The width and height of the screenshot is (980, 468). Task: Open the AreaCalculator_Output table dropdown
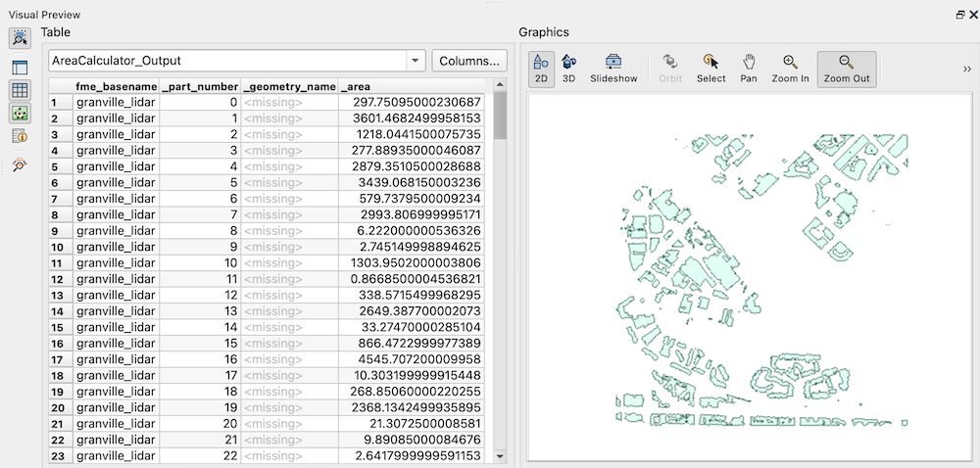point(415,61)
